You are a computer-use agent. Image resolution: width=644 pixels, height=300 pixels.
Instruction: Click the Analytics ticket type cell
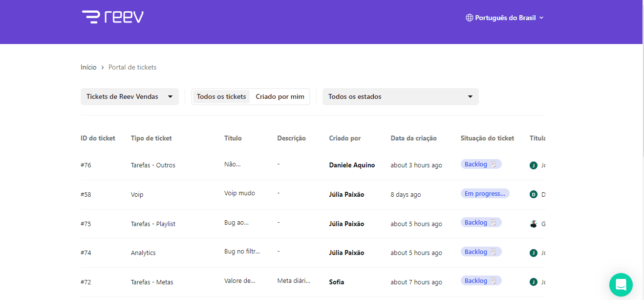(x=143, y=253)
